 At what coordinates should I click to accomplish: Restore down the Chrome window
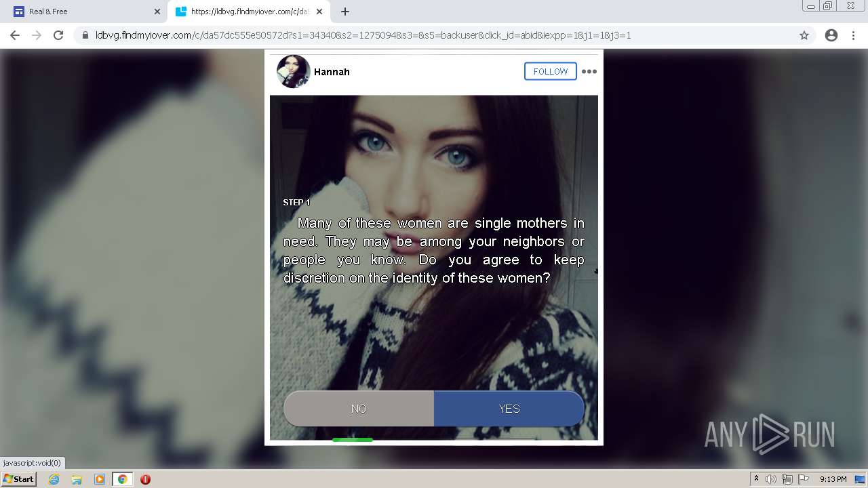tap(828, 6)
